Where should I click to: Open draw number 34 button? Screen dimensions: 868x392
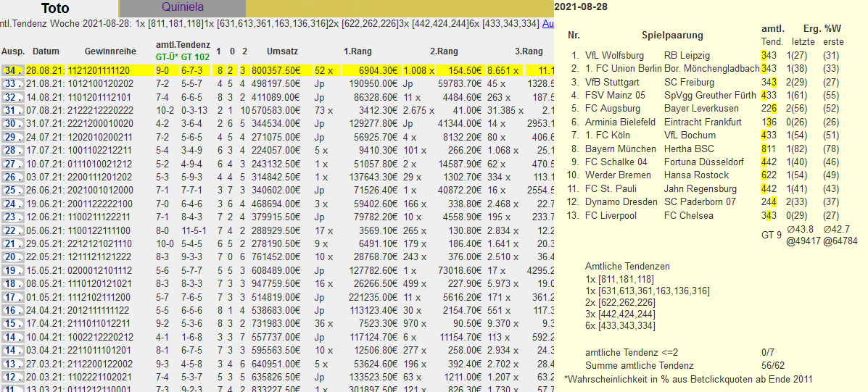[x=13, y=71]
